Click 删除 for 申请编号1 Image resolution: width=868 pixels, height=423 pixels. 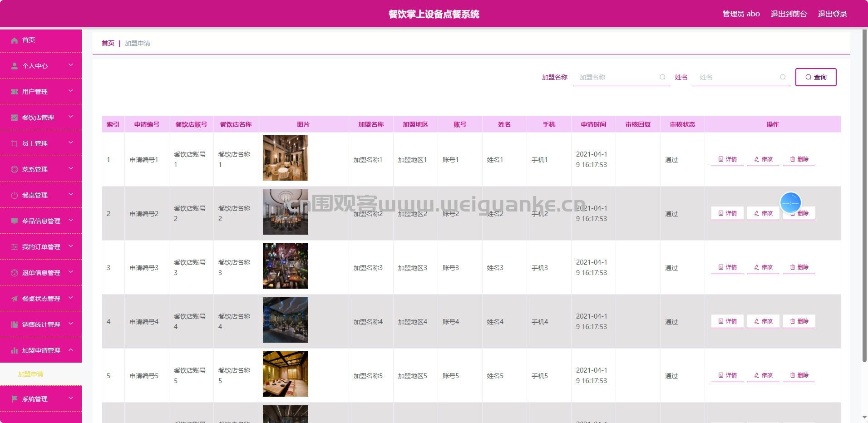(x=799, y=159)
